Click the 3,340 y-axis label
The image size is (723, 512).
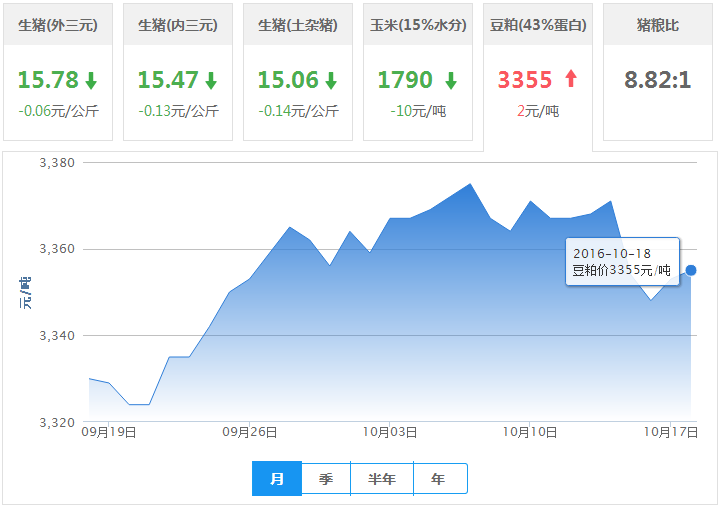tap(57, 336)
